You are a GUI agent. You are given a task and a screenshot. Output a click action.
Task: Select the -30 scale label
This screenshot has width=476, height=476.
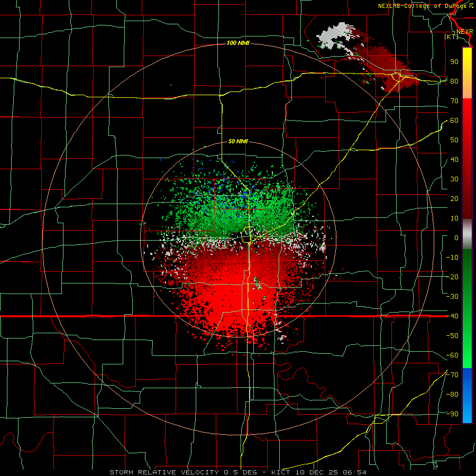click(x=452, y=297)
